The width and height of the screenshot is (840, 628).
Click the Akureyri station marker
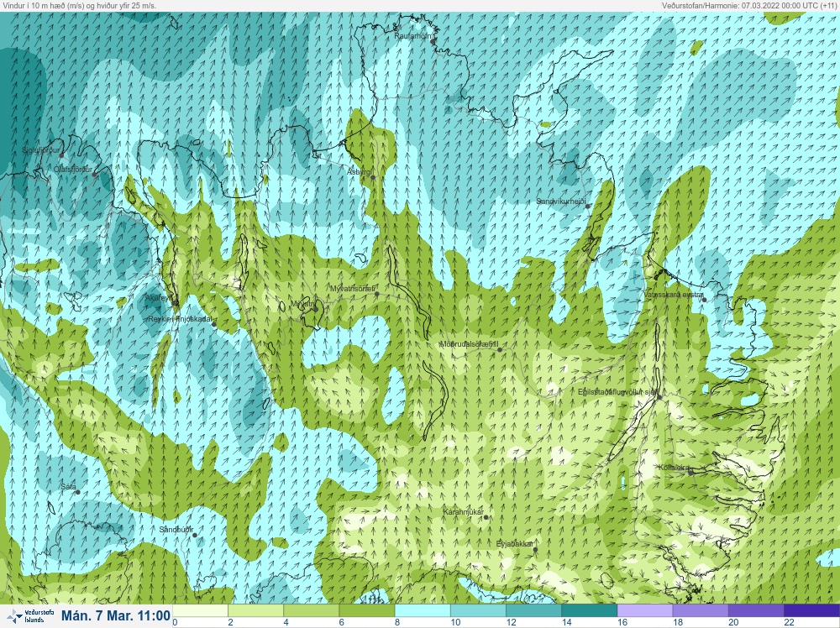pyautogui.click(x=176, y=303)
